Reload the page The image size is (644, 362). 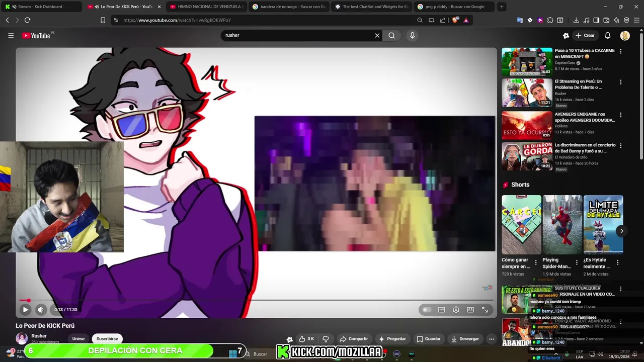coord(27,20)
